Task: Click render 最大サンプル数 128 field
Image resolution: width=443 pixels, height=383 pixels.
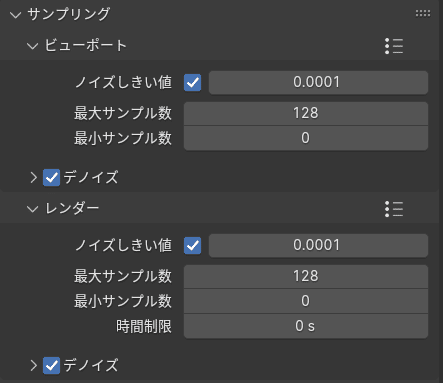Action: point(306,276)
